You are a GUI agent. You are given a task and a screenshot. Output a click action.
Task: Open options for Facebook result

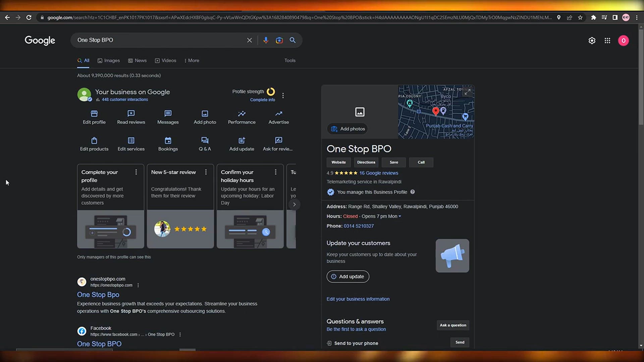pyautogui.click(x=180, y=335)
